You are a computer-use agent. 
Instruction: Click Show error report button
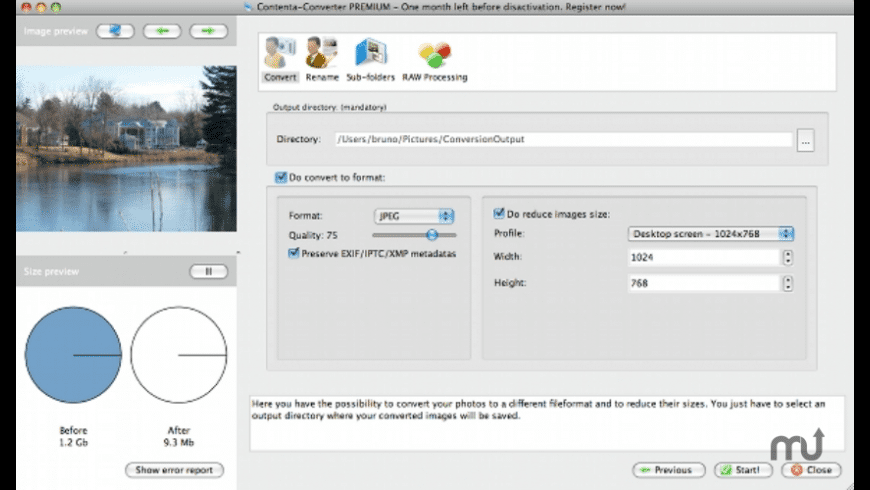pos(174,470)
